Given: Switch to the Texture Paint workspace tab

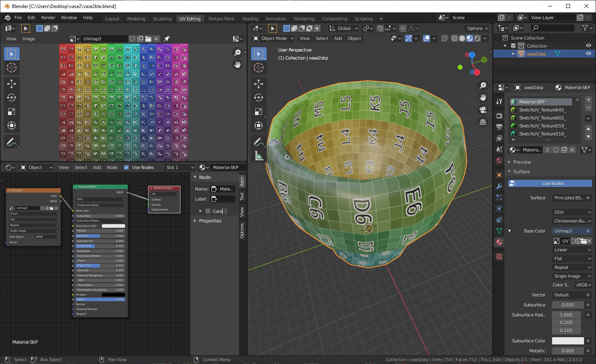Looking at the screenshot, I should [x=221, y=19].
